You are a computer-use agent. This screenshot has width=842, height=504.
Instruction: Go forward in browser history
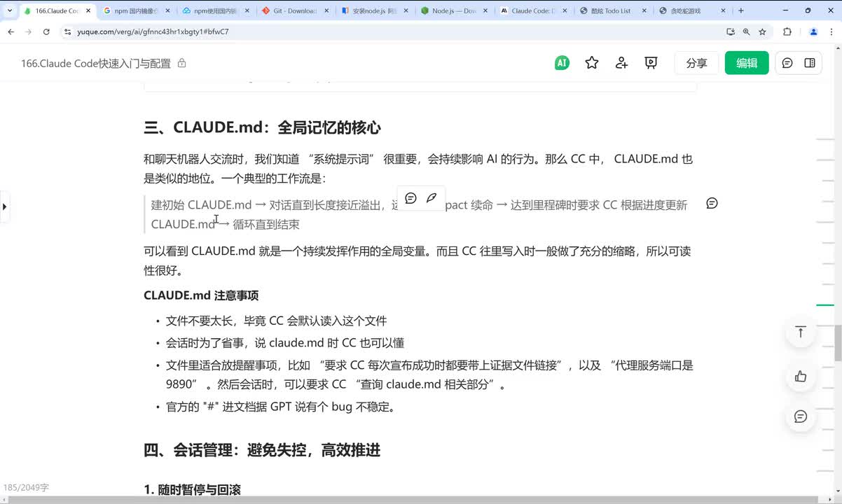click(29, 32)
